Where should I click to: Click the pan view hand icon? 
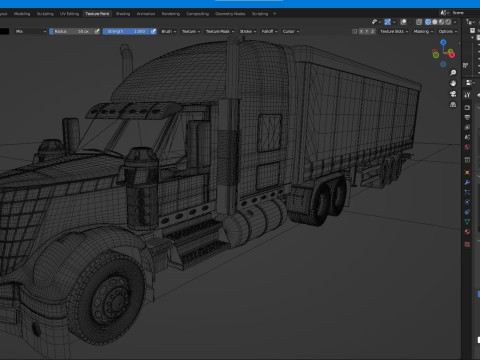point(453,83)
